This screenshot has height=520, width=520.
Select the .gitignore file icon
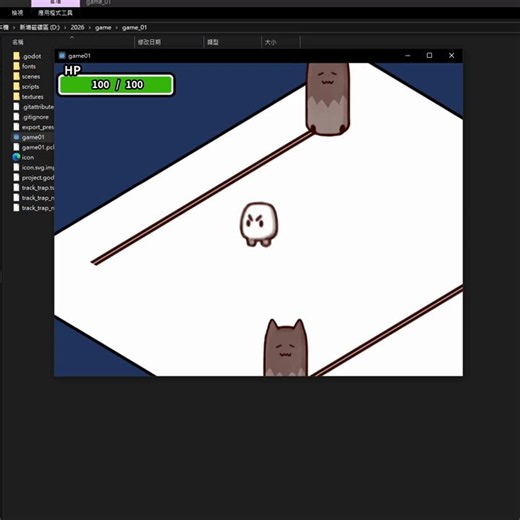(x=16, y=117)
